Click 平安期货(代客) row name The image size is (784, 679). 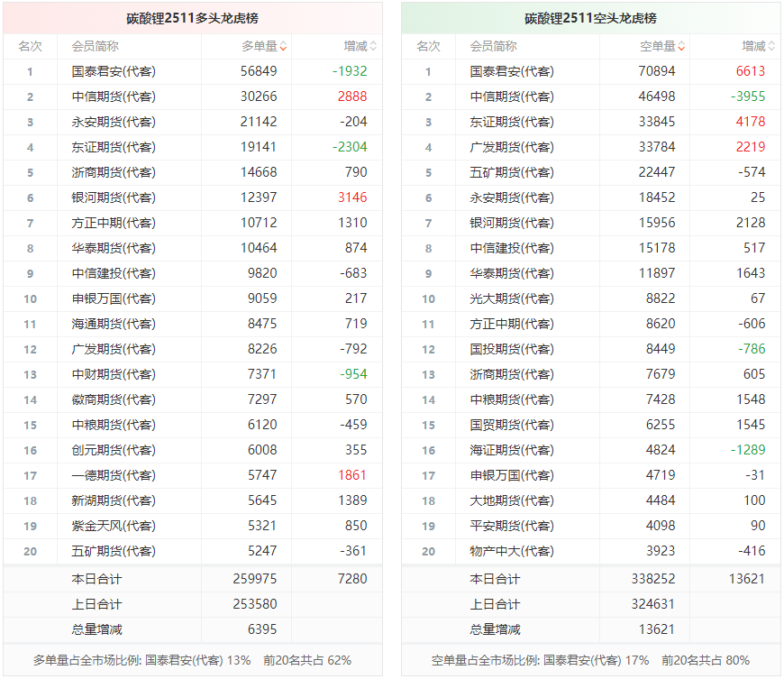coord(512,526)
